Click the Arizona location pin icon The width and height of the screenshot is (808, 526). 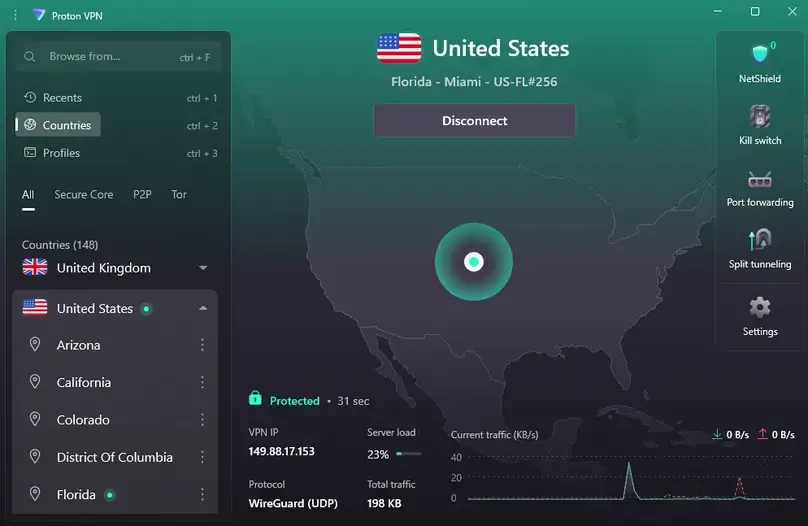coord(35,344)
